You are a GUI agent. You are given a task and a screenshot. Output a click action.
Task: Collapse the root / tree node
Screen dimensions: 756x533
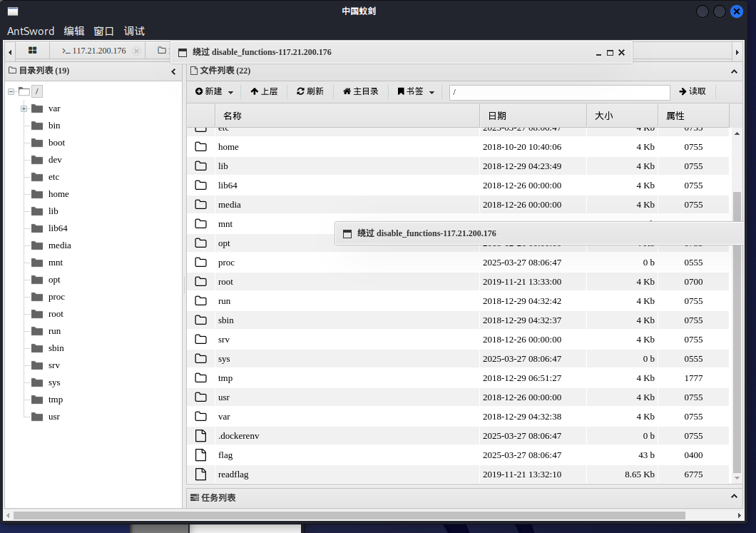pos(11,91)
